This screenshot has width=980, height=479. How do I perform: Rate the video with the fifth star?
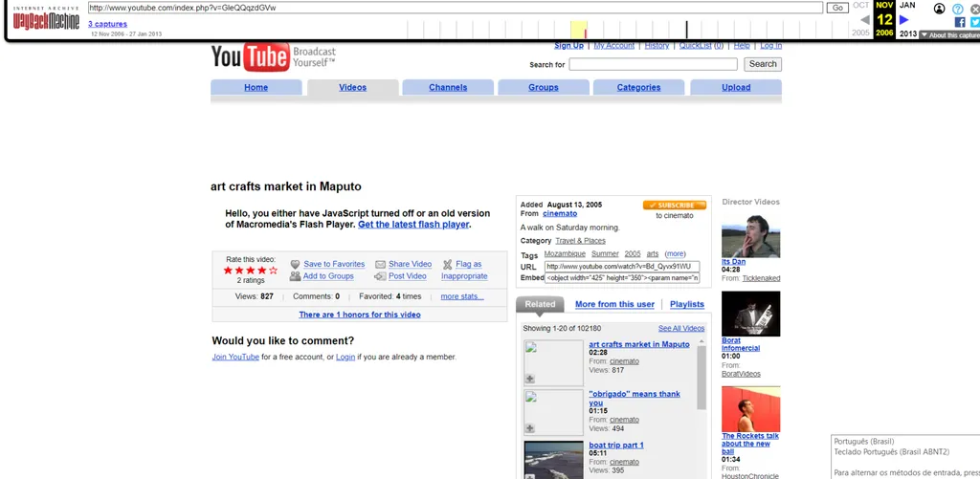274,271
